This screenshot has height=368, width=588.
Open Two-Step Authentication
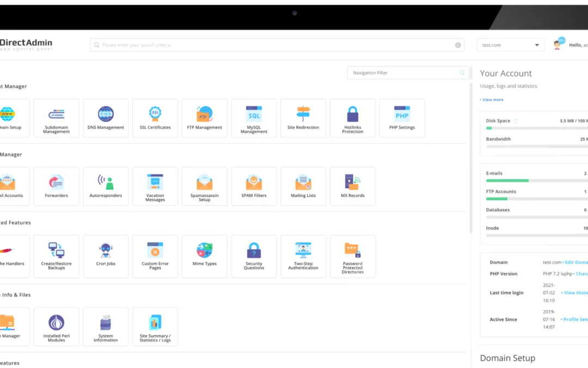303,256
